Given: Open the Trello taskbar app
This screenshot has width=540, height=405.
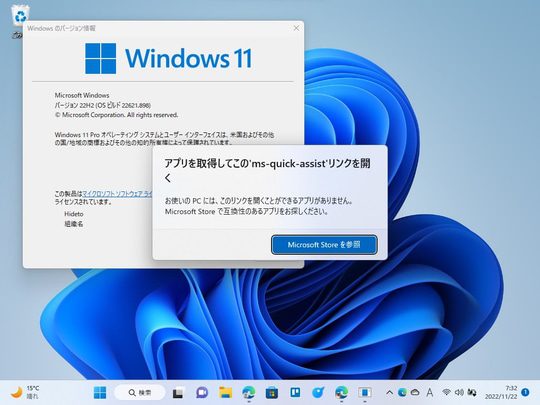Looking at the screenshot, I should pyautogui.click(x=295, y=392).
